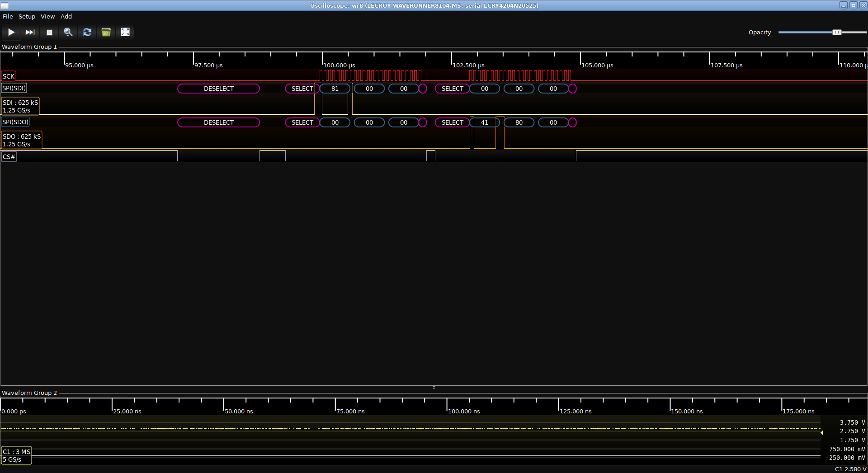
Task: Click the Waveform Group 1 title
Action: coord(29,47)
